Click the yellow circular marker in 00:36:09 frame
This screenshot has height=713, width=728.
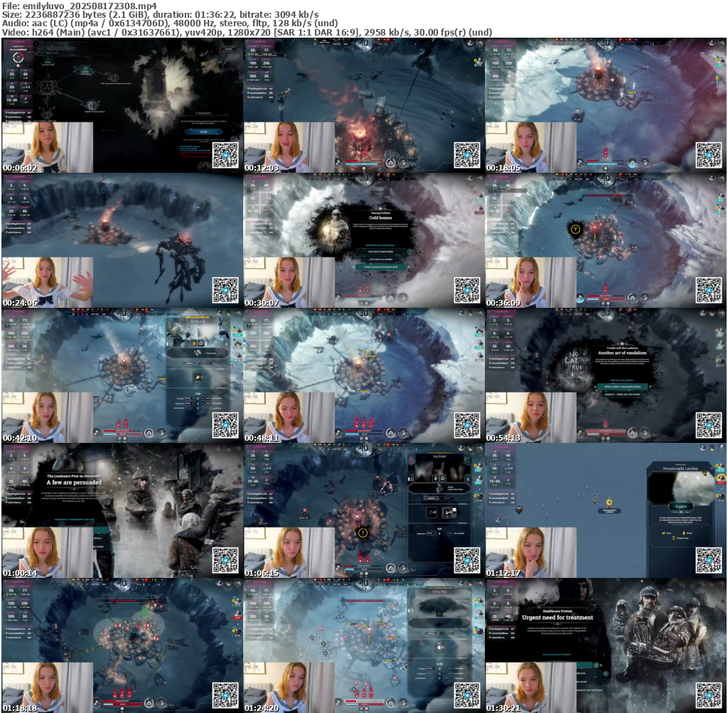point(575,230)
